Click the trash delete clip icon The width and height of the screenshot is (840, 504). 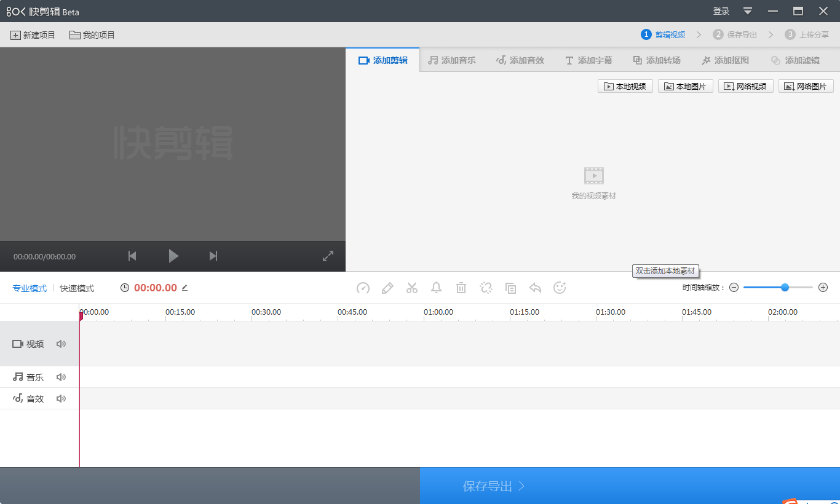tap(461, 288)
